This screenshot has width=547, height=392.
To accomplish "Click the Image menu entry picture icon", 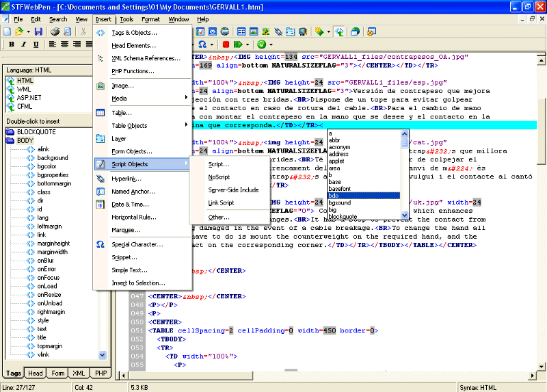I will point(101,86).
